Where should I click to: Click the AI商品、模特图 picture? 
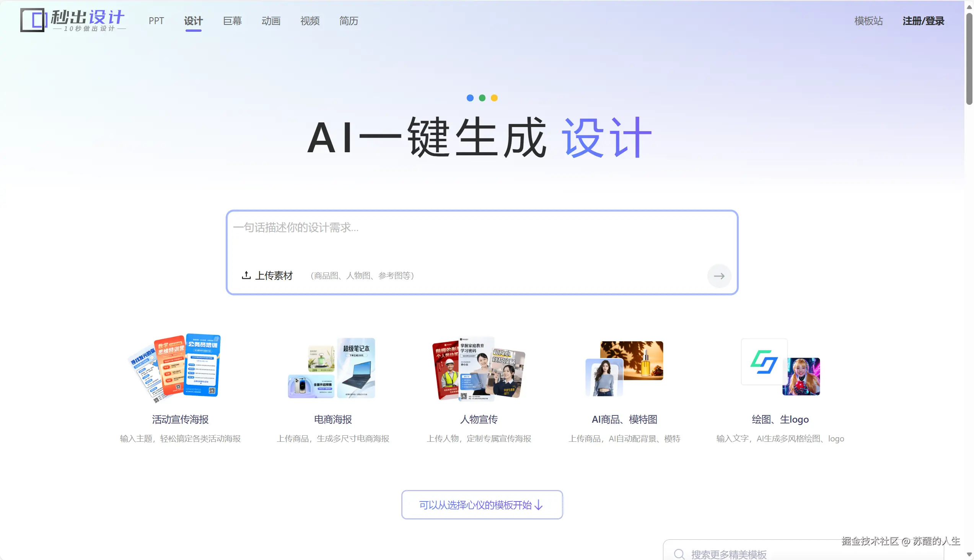click(624, 368)
